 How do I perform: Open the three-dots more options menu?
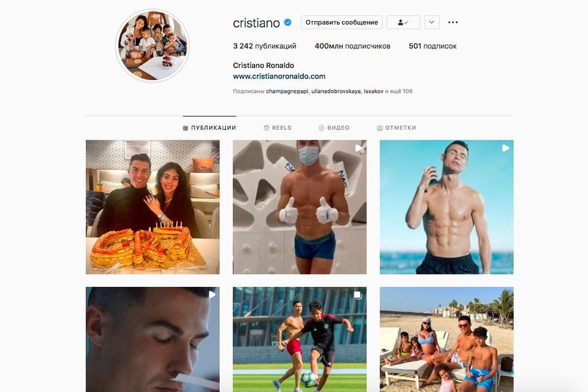click(x=453, y=22)
